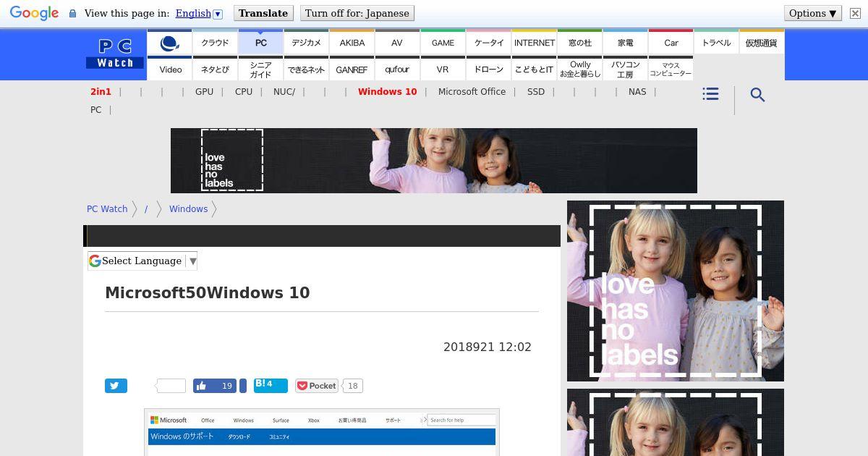Click the Translate button

[263, 13]
